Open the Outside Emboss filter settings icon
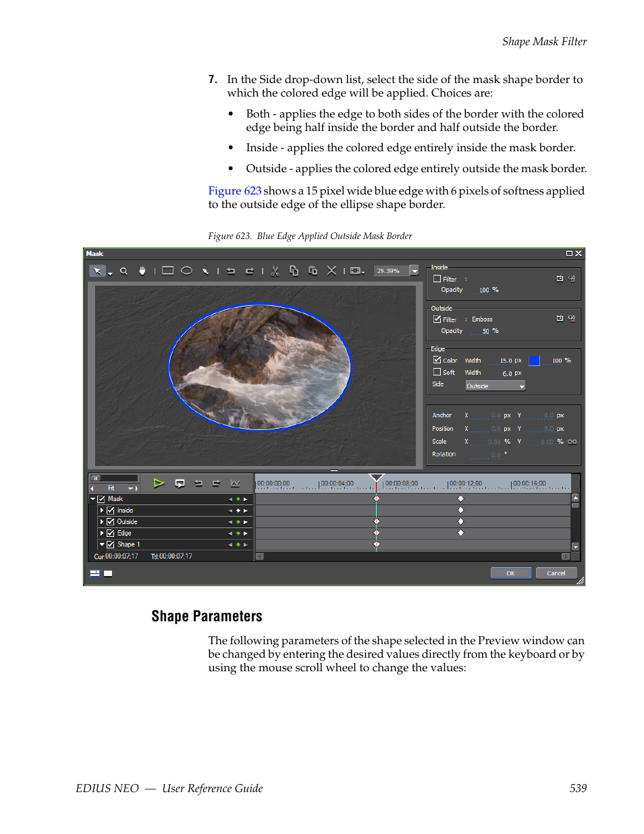 pyautogui.click(x=572, y=319)
